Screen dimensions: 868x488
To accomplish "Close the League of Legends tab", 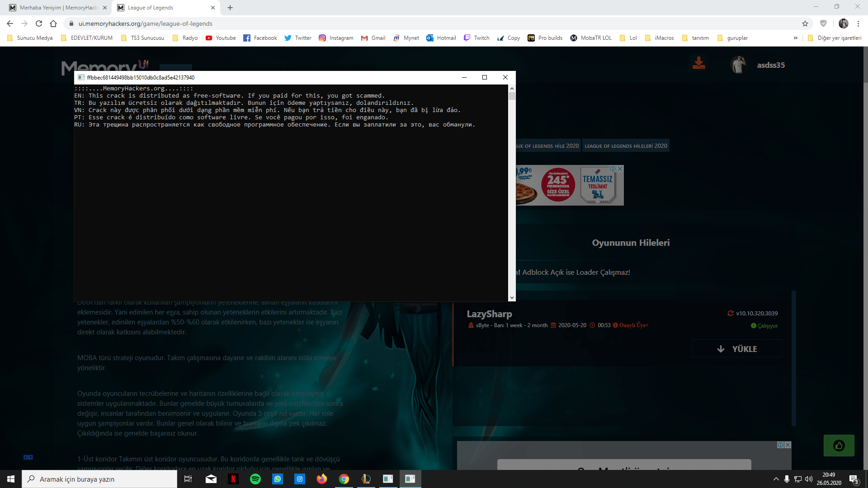I will coord(213,8).
